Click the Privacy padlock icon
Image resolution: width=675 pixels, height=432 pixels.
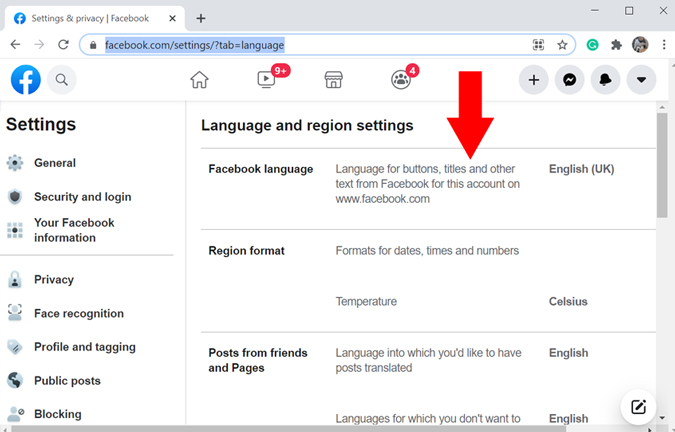click(15, 280)
